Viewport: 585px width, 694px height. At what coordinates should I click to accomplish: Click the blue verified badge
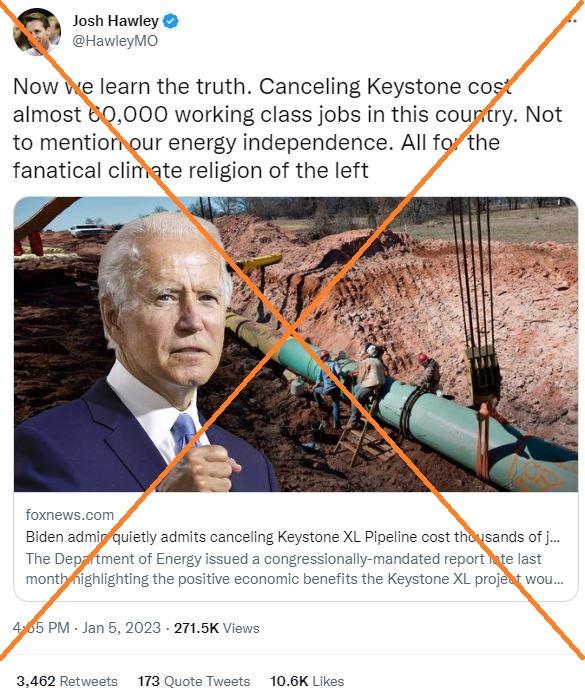click(x=171, y=21)
